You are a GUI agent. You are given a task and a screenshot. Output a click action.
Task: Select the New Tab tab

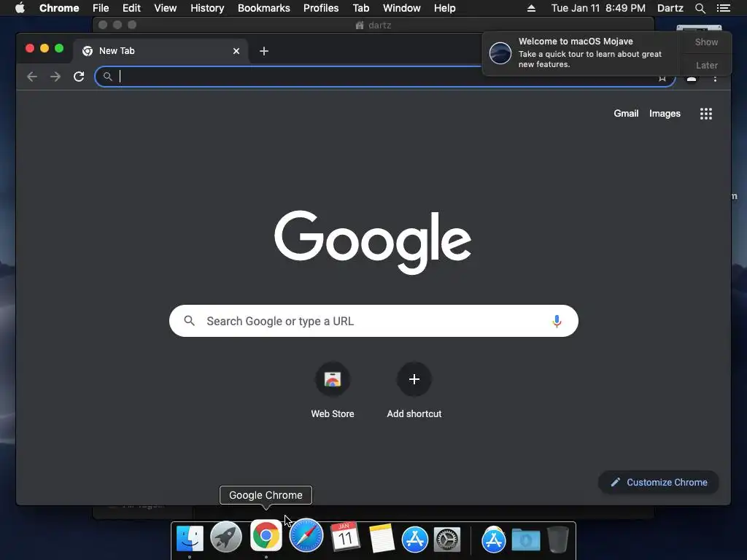coord(160,51)
